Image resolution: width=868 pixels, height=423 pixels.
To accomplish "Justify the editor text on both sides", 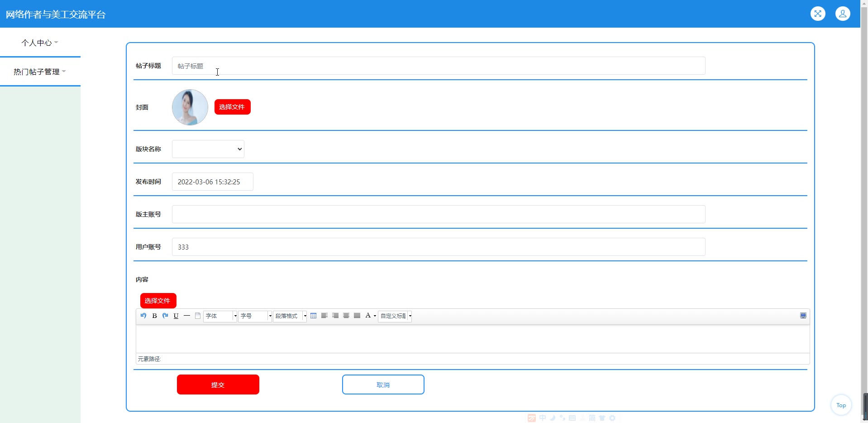I will click(357, 316).
